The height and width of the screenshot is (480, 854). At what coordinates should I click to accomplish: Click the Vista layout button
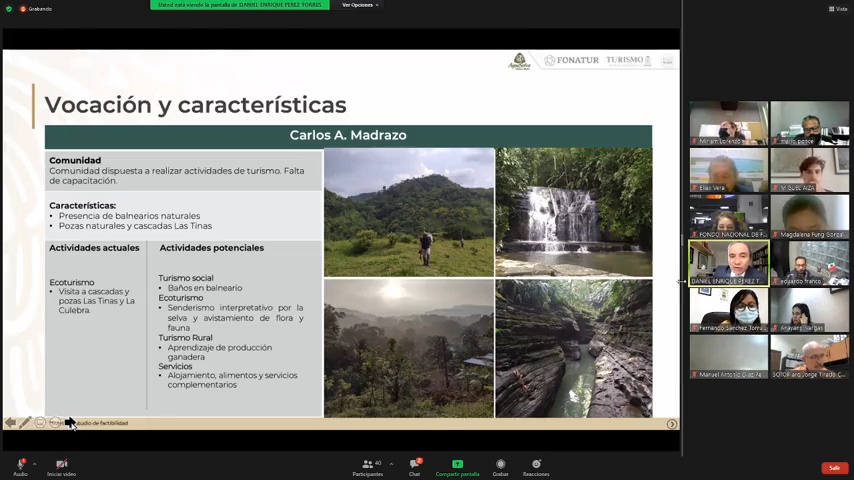click(x=838, y=9)
